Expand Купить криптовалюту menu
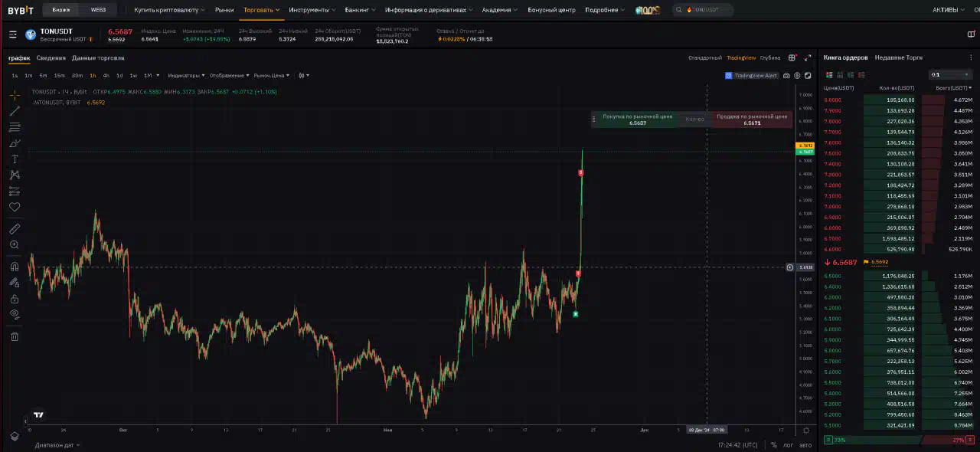 pyautogui.click(x=169, y=10)
